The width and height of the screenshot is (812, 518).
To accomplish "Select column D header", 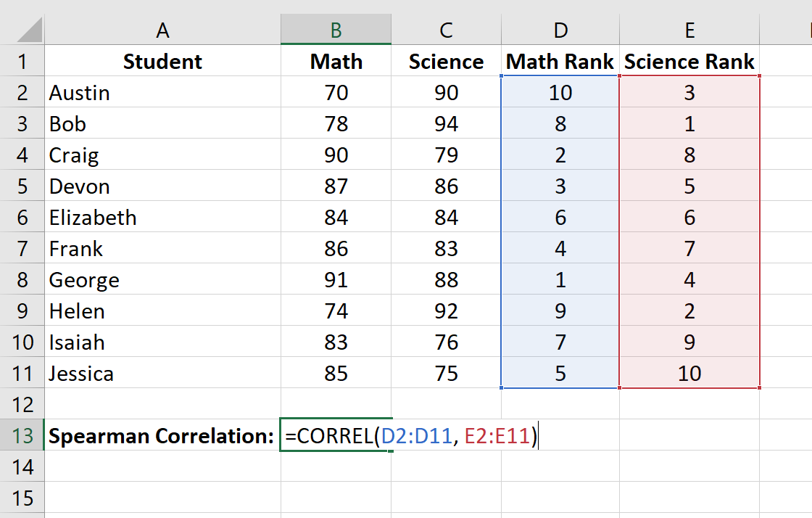I will click(x=560, y=30).
